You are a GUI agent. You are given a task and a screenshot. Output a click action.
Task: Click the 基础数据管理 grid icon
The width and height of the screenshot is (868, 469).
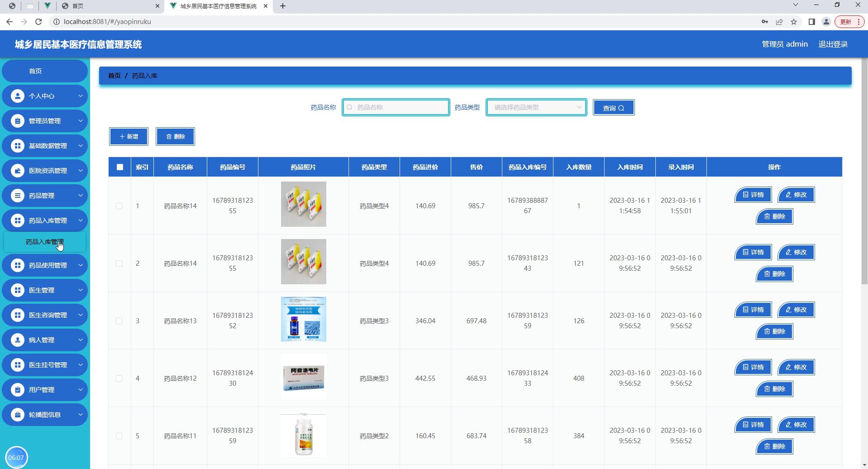(18, 146)
